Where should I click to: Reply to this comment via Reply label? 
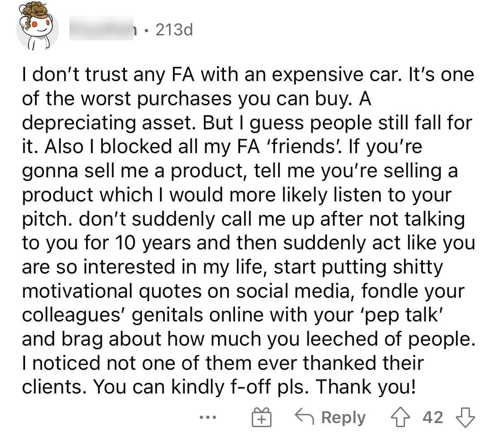pyautogui.click(x=343, y=418)
